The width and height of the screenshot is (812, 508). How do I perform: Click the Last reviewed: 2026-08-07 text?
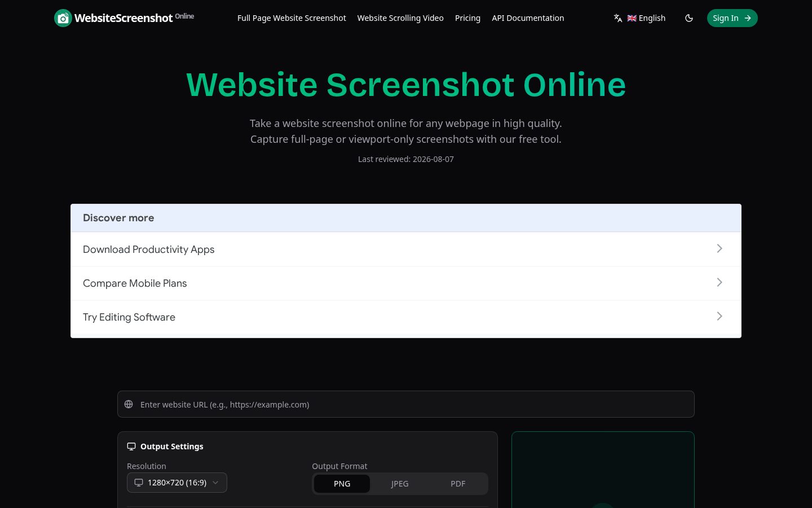pos(406,159)
